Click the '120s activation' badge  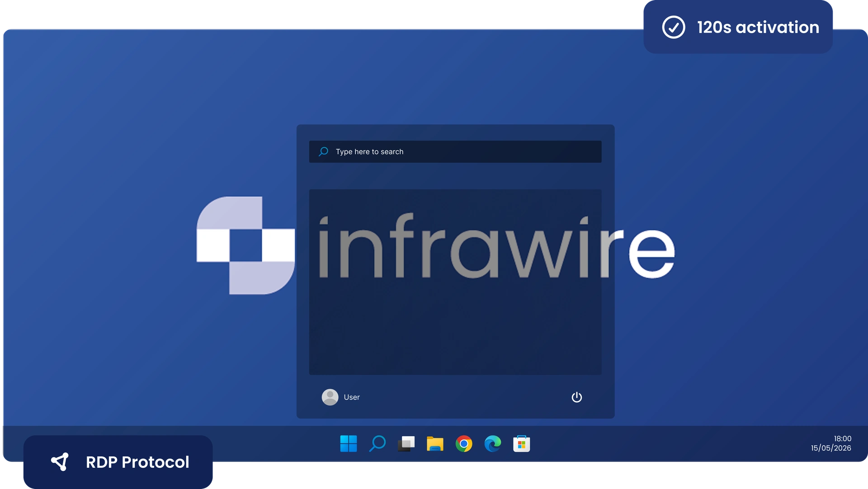pos(738,27)
